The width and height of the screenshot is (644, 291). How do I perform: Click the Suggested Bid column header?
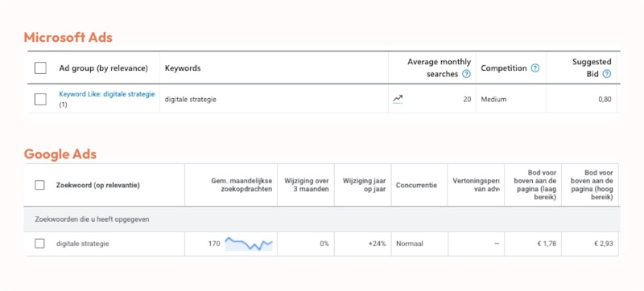592,68
